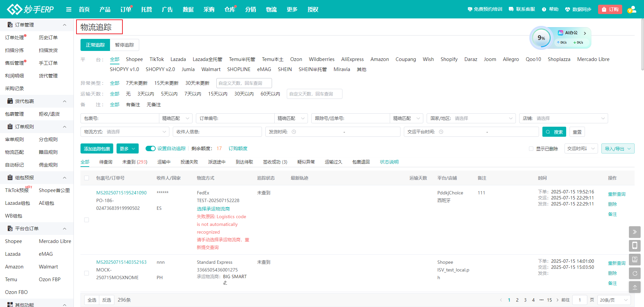Viewport: 644px width, 307px height.
Task: Click 删除 for MS20250715195241090 row
Action: point(612,204)
